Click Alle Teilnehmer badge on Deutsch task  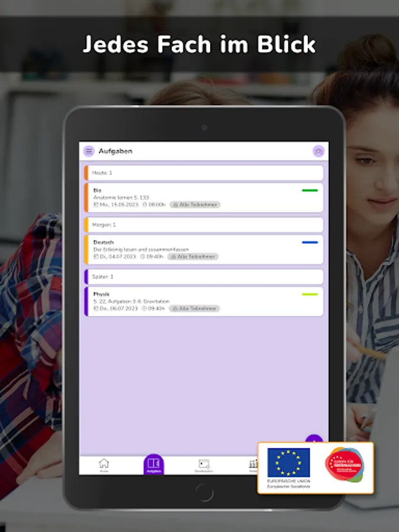(x=193, y=257)
